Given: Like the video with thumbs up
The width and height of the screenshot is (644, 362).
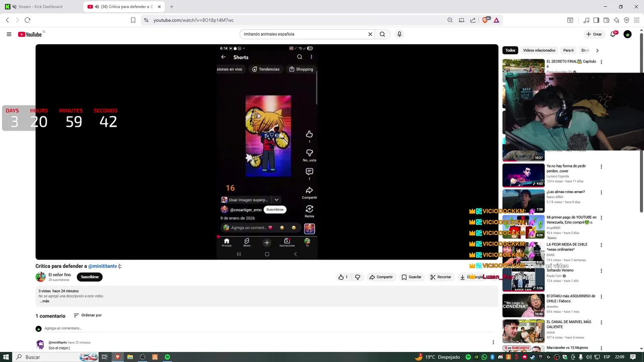Looking at the screenshot, I should click(343, 277).
